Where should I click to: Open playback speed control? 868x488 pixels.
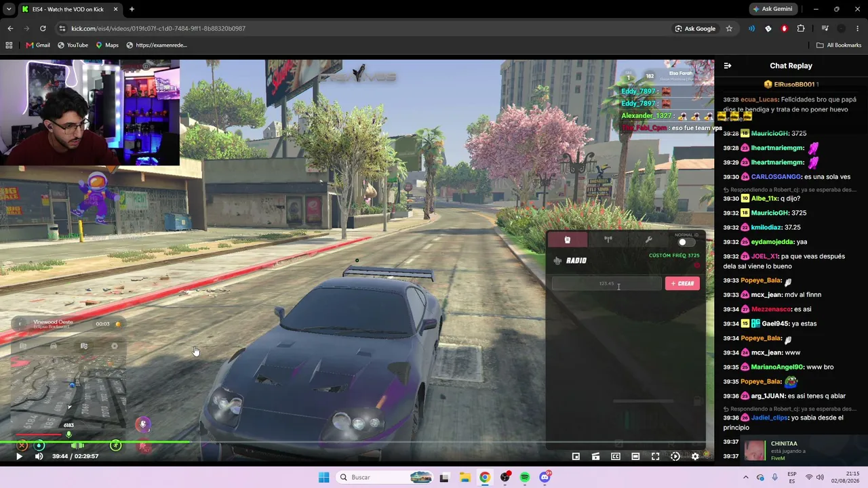click(675, 456)
